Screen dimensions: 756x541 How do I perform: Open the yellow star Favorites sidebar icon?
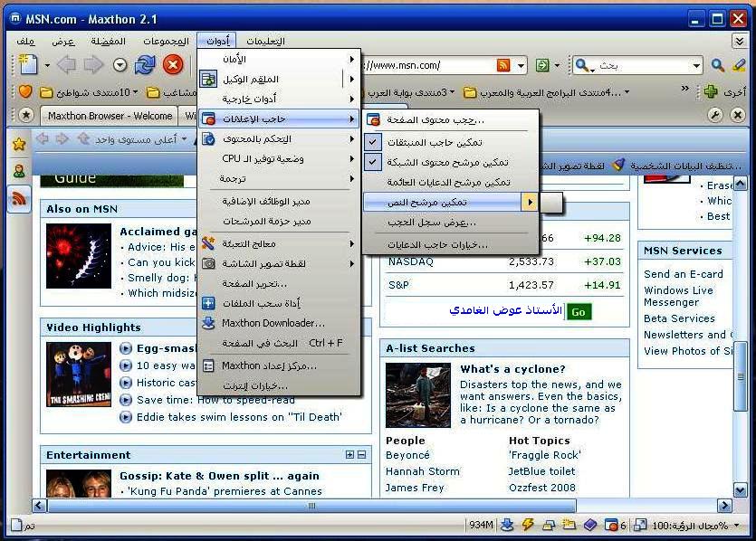tap(19, 144)
